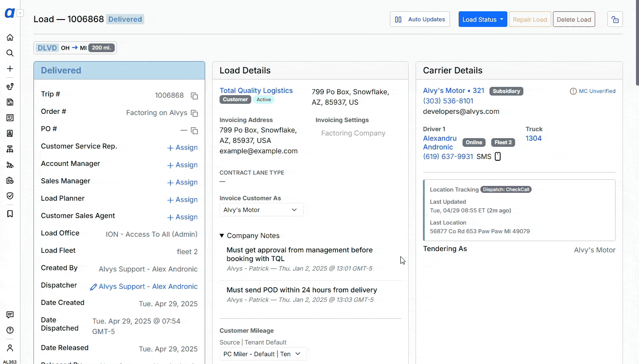Image resolution: width=639 pixels, height=364 pixels.
Task: Click the Repair Load button
Action: [530, 20]
